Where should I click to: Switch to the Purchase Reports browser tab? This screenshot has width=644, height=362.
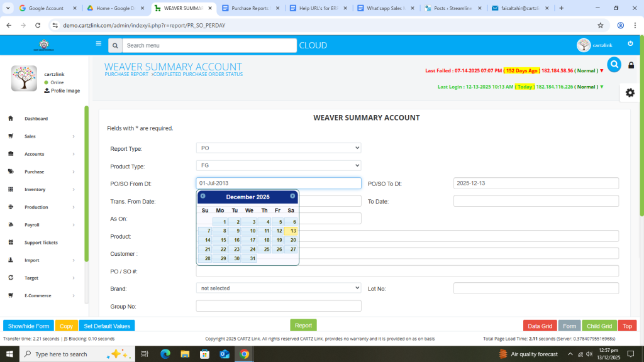250,8
